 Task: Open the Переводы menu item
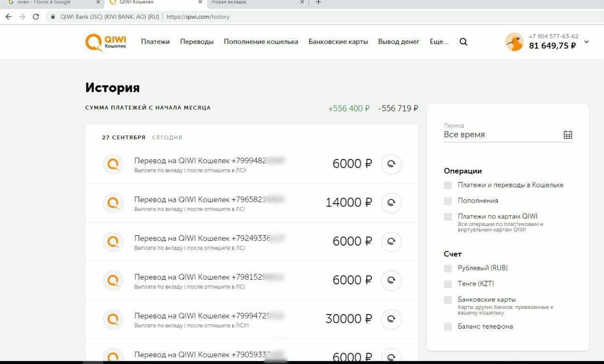(197, 41)
